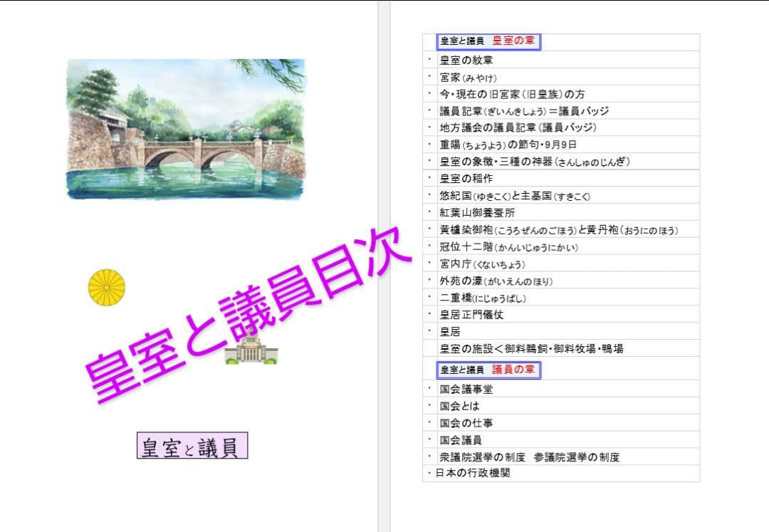This screenshot has height=532, width=769.
Task: Open the 冠位十二階 entry
Action: (508, 247)
